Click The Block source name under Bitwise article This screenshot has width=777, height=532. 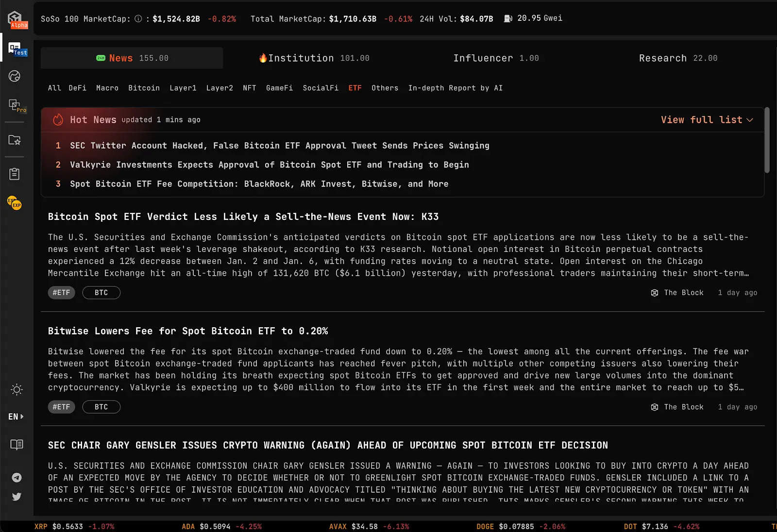point(684,407)
